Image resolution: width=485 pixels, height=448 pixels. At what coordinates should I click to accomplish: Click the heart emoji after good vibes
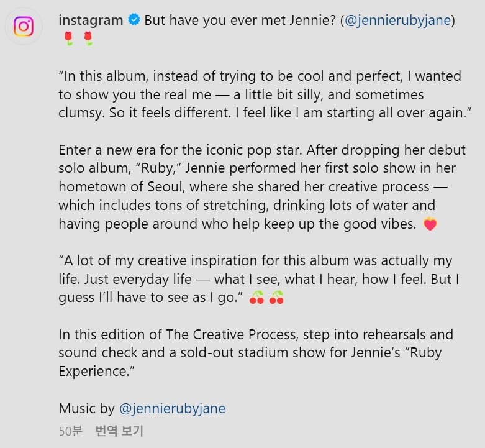click(430, 224)
